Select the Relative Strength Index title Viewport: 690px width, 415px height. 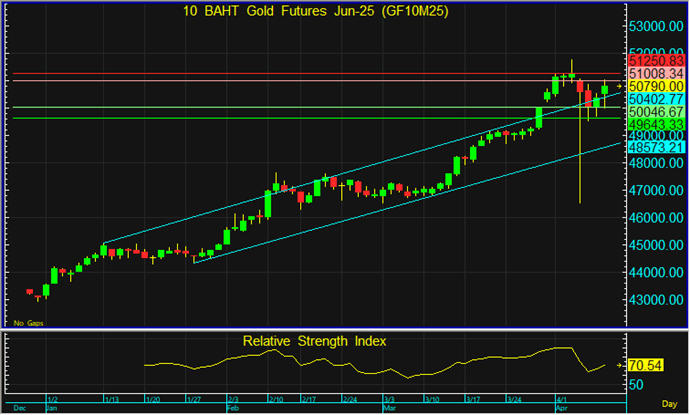314,341
